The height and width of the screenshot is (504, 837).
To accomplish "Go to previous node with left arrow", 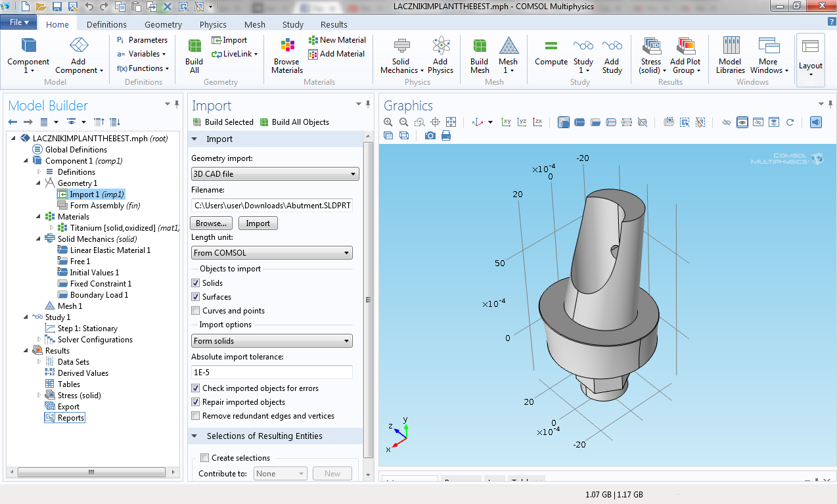I will point(12,122).
